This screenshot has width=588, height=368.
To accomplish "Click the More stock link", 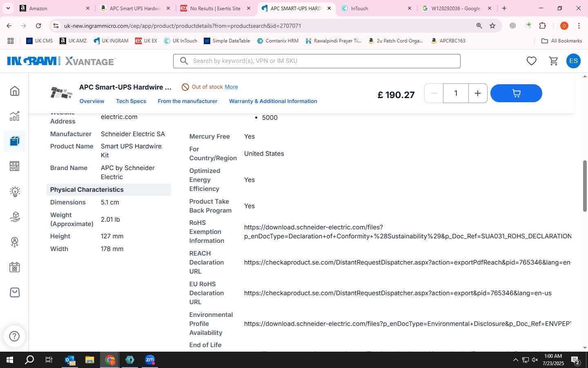I will 231,87.
